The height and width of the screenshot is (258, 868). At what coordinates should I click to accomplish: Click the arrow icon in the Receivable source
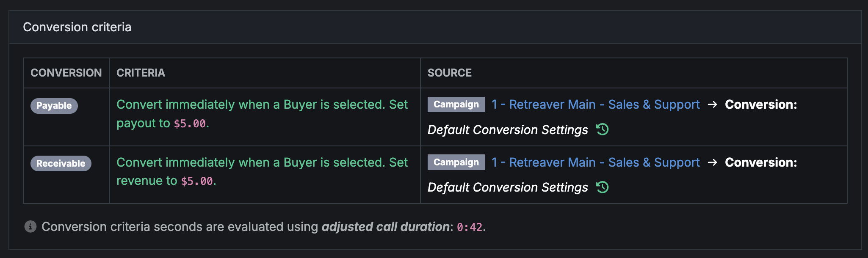[x=712, y=162]
